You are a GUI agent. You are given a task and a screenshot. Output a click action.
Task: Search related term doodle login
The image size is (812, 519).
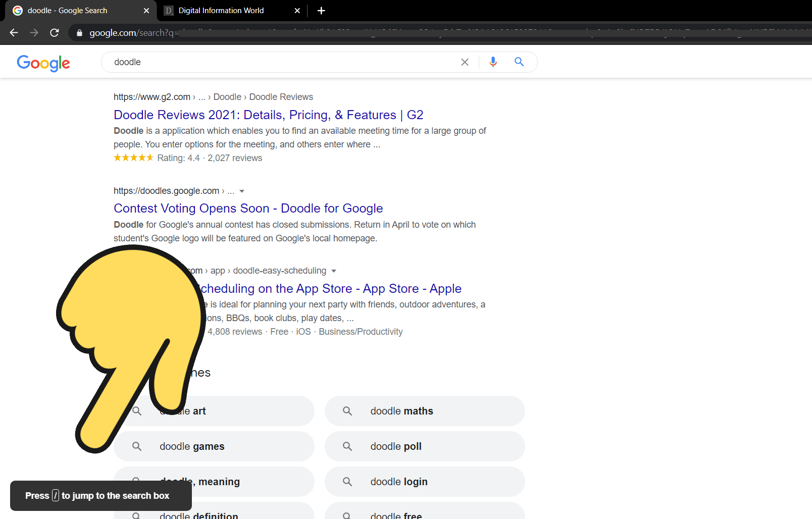(425, 482)
